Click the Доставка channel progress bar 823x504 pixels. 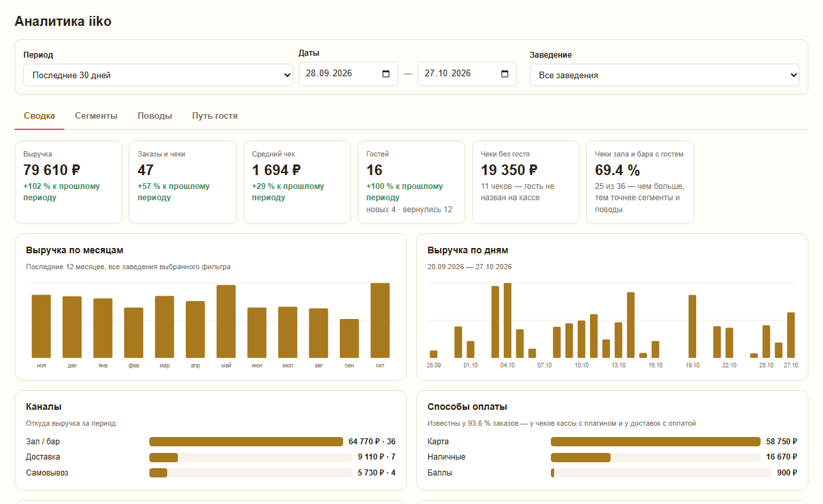tap(251, 457)
